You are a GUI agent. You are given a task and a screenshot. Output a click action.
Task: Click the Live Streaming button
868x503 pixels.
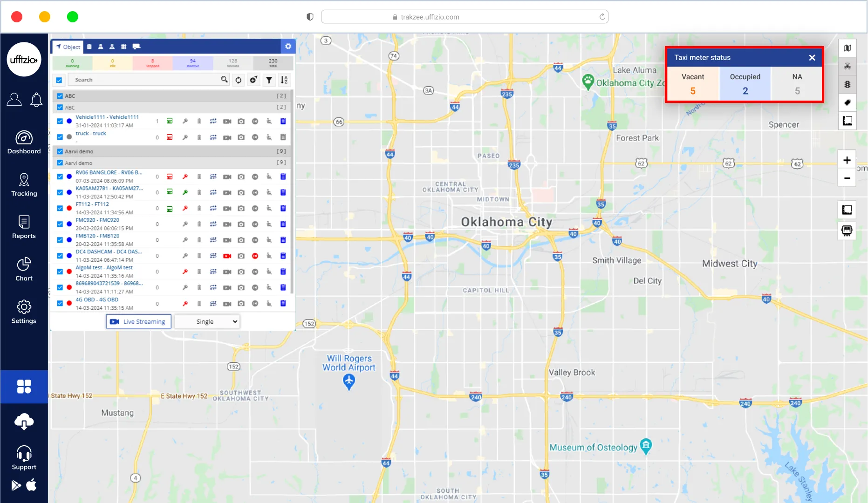coord(138,322)
